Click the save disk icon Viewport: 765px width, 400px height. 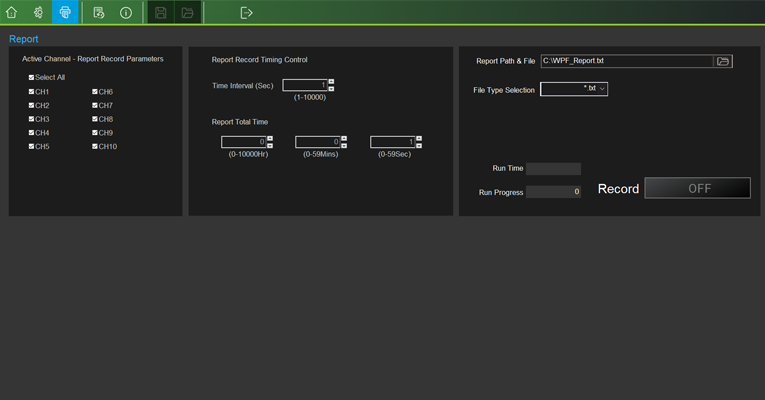pos(160,12)
